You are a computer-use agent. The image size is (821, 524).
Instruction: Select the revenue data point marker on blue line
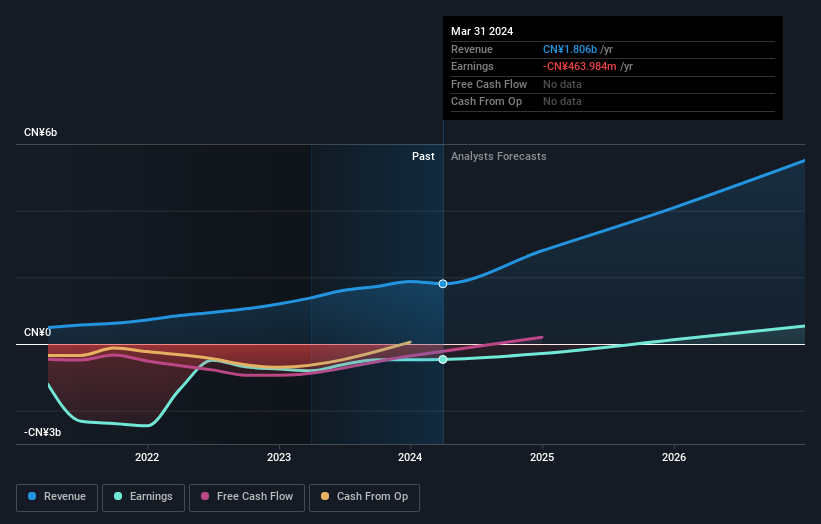443,284
